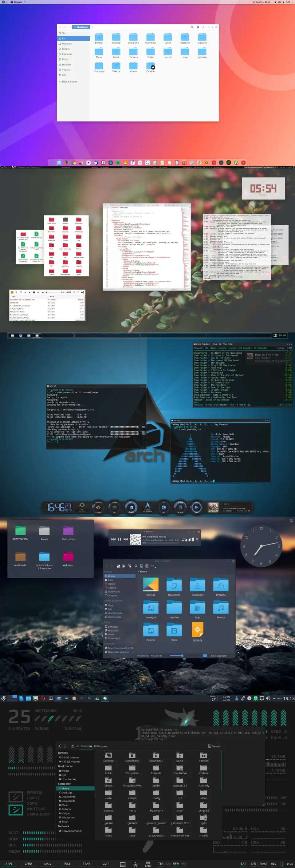Select the 54 GB Volume device
This screenshot has width=295, height=868.
[69, 757]
